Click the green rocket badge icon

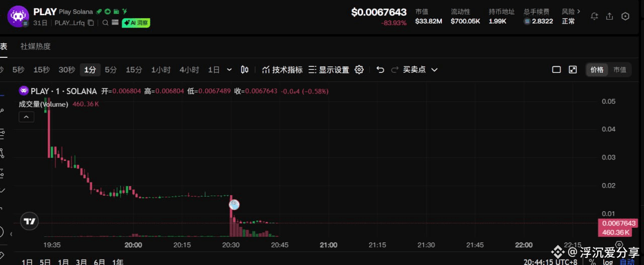click(x=99, y=12)
